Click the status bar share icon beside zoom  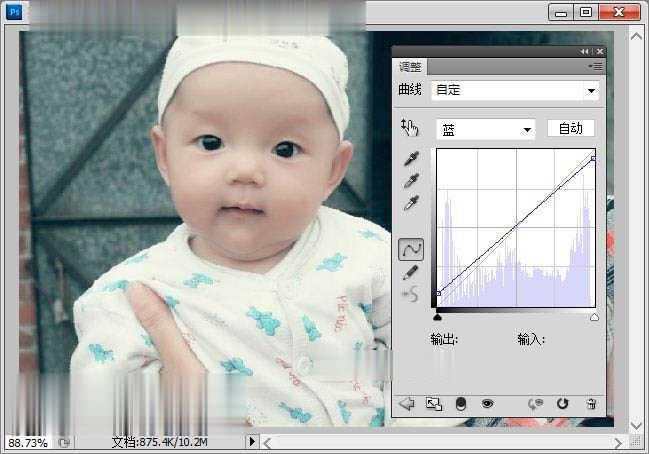pos(64,442)
